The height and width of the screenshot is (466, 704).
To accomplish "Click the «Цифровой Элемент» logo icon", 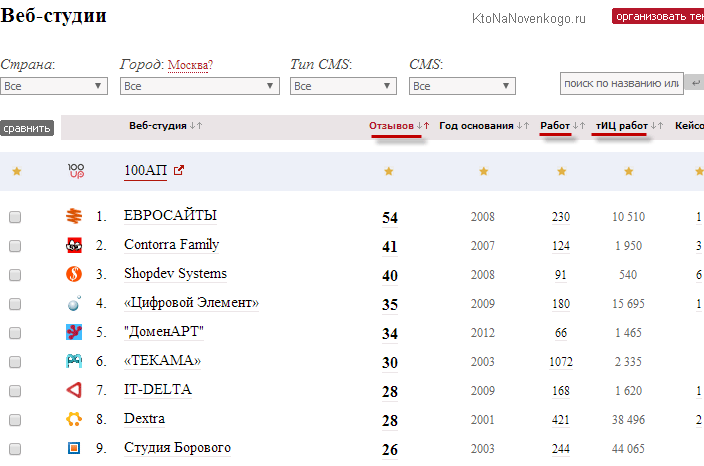I will pyautogui.click(x=74, y=303).
